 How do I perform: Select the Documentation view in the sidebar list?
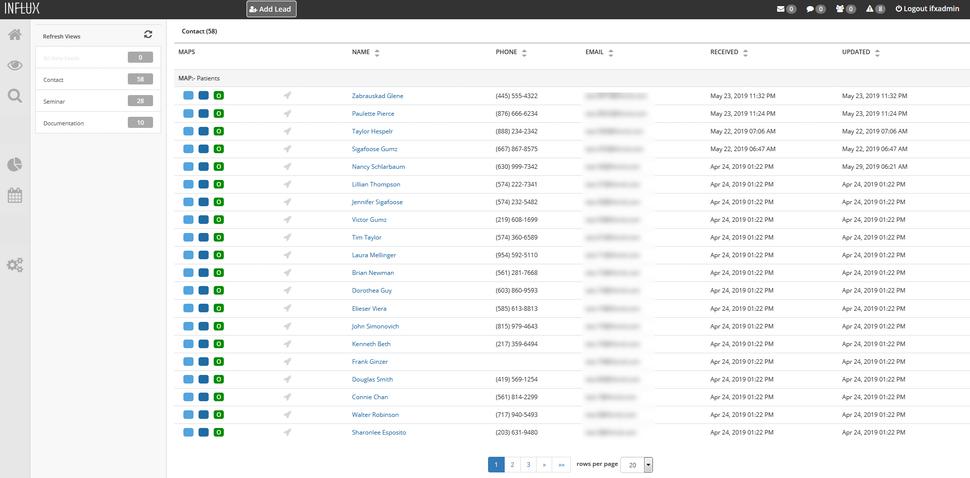point(91,123)
